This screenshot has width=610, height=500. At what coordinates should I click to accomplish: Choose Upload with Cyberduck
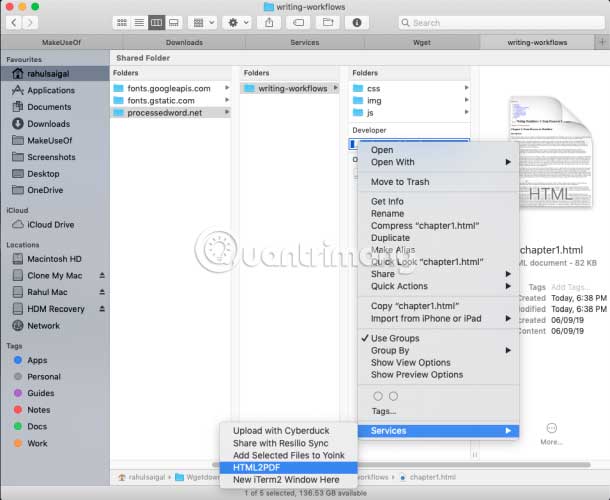289,431
